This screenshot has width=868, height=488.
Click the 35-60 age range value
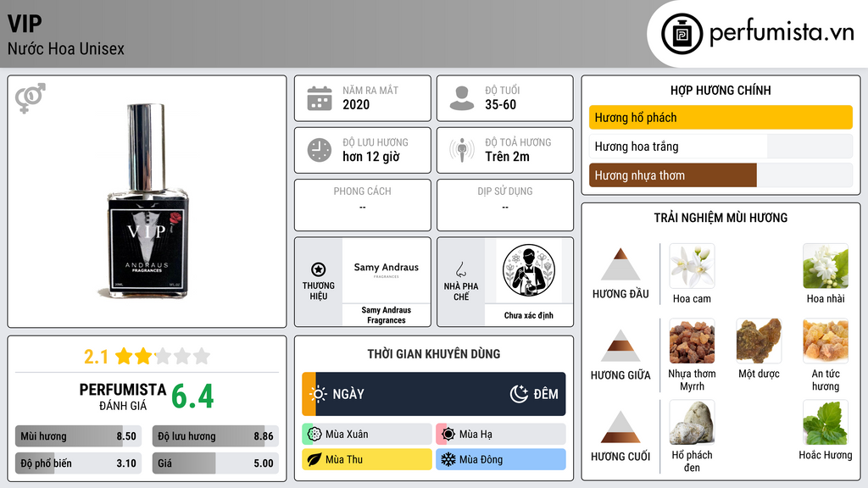[500, 104]
